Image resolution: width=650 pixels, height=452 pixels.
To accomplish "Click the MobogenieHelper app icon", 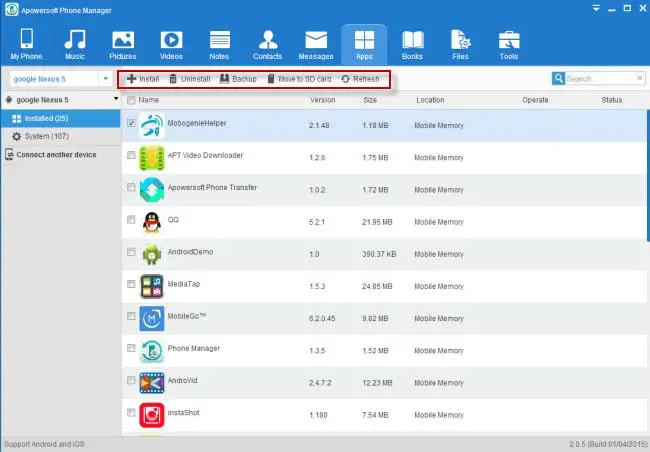I will point(152,125).
